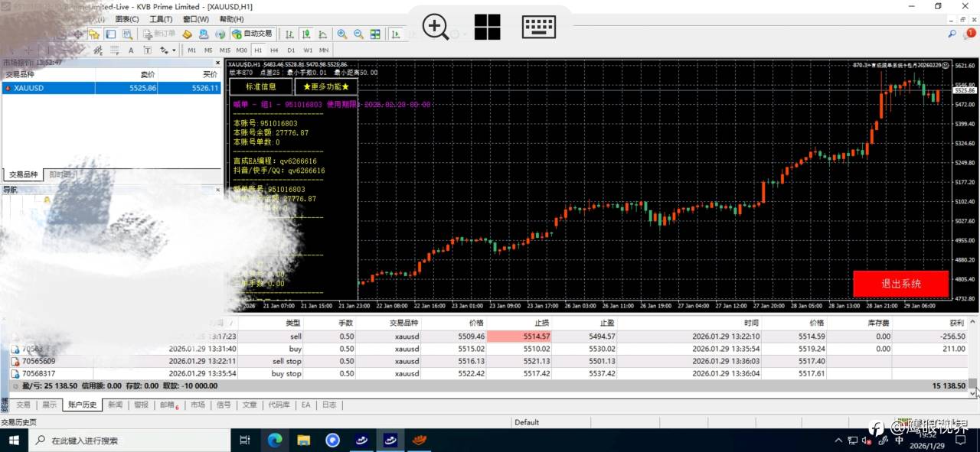Select the M30 timeframe
Screen dimensions: 980x452
pyautogui.click(x=242, y=50)
